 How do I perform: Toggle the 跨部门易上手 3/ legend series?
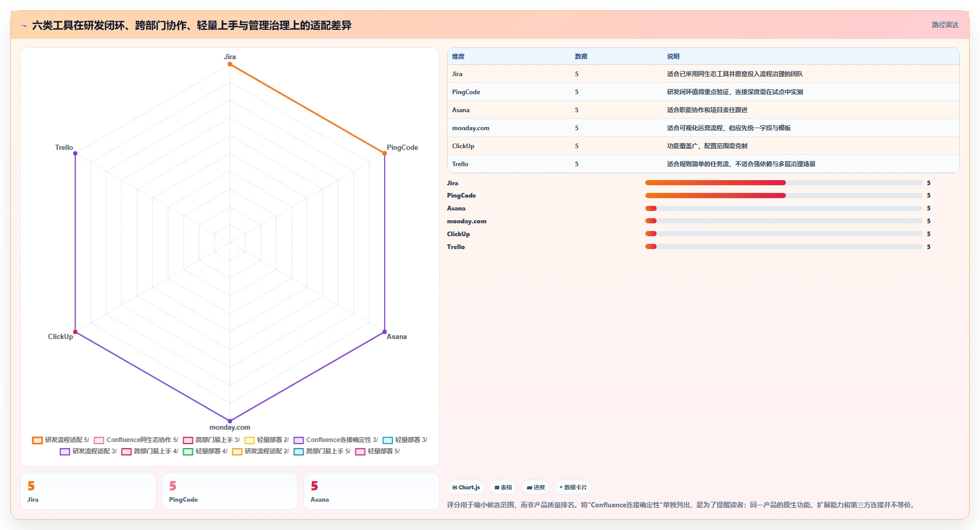coord(211,440)
